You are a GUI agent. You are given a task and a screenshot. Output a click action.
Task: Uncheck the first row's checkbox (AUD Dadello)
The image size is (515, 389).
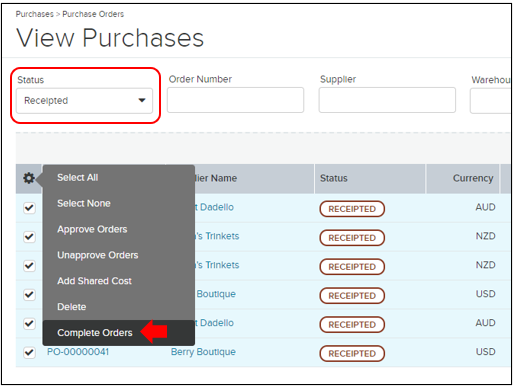[x=29, y=208]
